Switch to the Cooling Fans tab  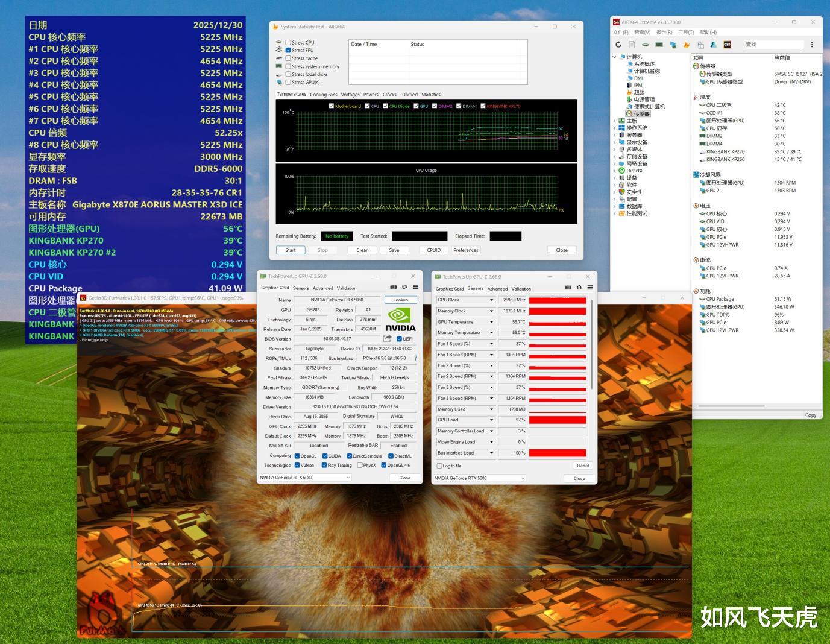point(324,95)
